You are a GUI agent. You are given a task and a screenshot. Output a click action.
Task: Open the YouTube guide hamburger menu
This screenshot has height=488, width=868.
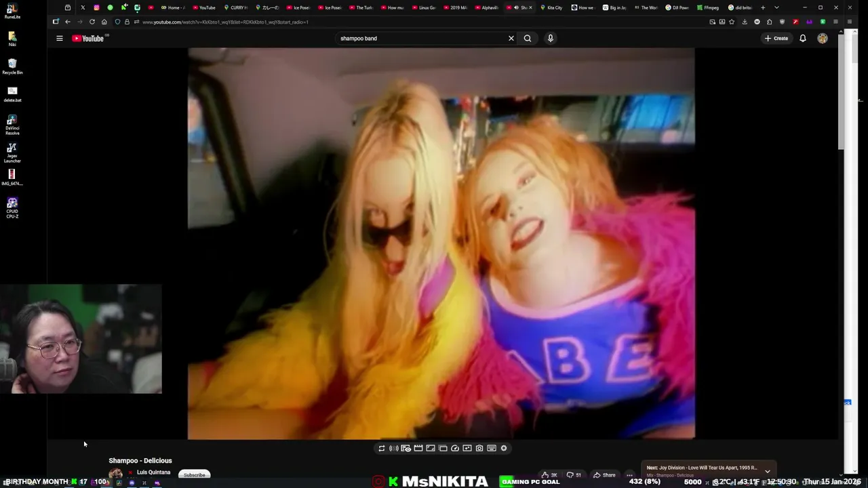tap(60, 39)
